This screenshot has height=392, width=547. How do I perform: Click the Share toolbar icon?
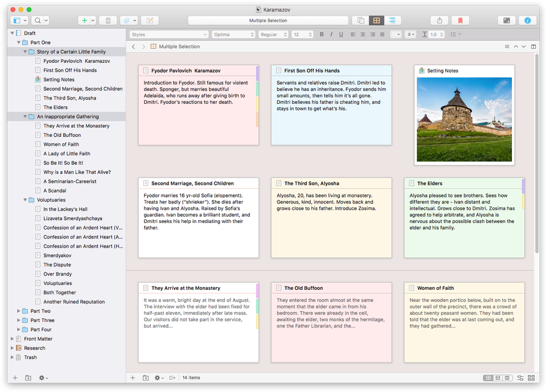click(x=440, y=21)
